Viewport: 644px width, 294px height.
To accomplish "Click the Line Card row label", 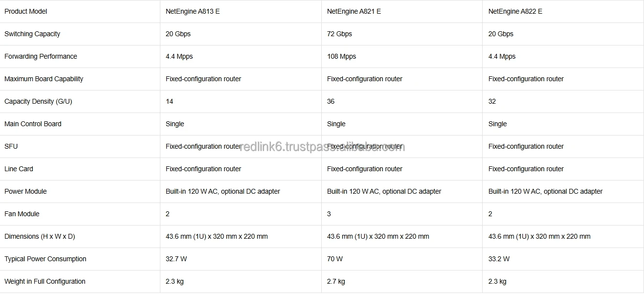I will 19,169.
